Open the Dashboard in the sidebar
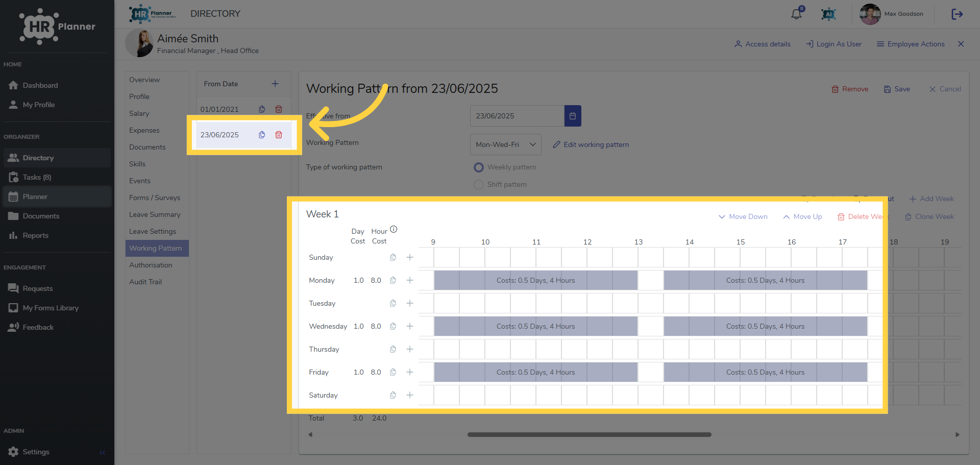The image size is (980, 465). (40, 85)
